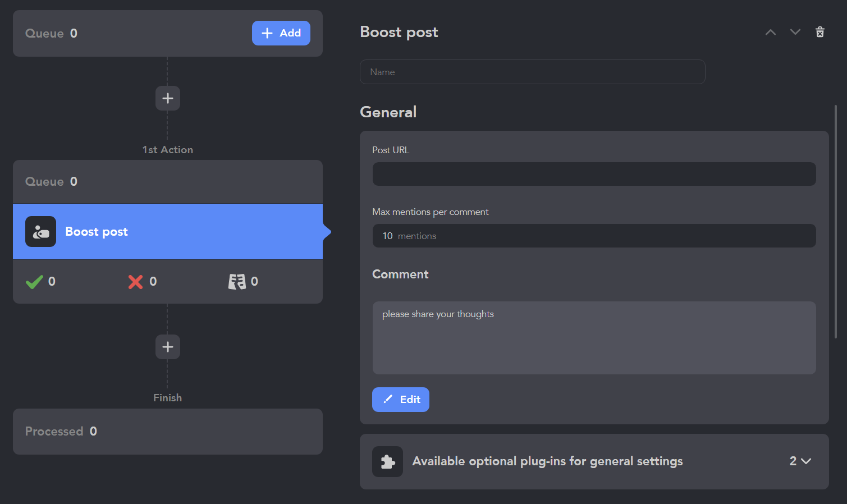Move action up with chevron arrow
The width and height of the screenshot is (847, 504).
point(771,32)
